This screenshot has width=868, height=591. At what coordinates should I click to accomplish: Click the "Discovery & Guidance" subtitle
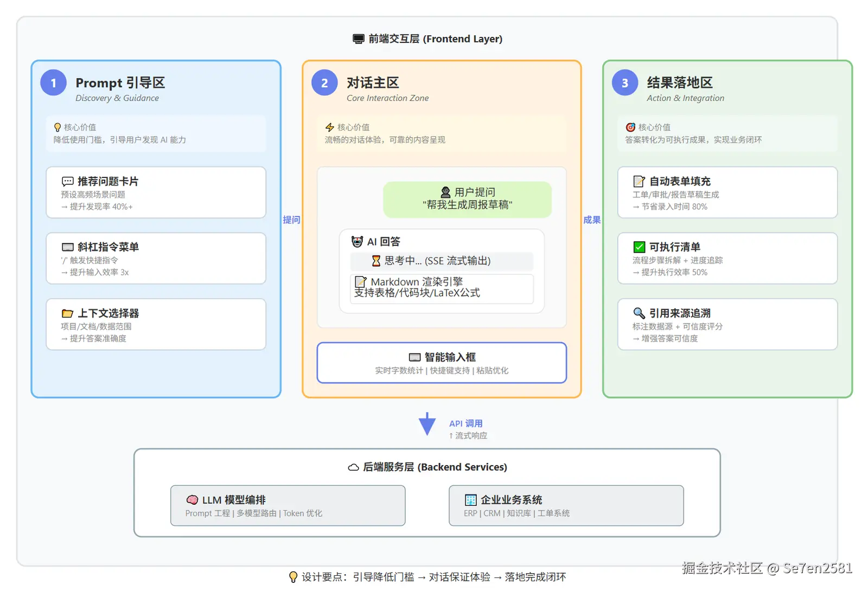coord(117,98)
